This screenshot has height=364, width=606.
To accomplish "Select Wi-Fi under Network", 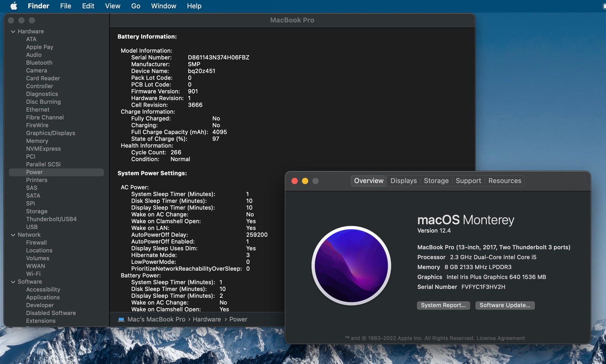I will (x=33, y=274).
